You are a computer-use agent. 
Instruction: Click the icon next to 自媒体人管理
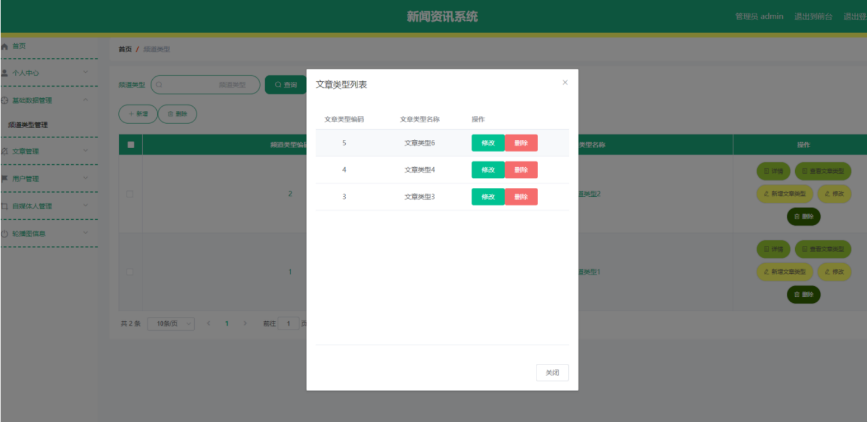(x=4, y=206)
